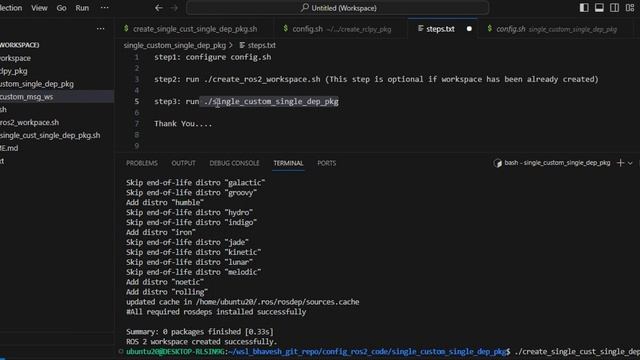Click 'Thank You....' text on line 7
This screenshot has width=640, height=360.
tap(183, 124)
